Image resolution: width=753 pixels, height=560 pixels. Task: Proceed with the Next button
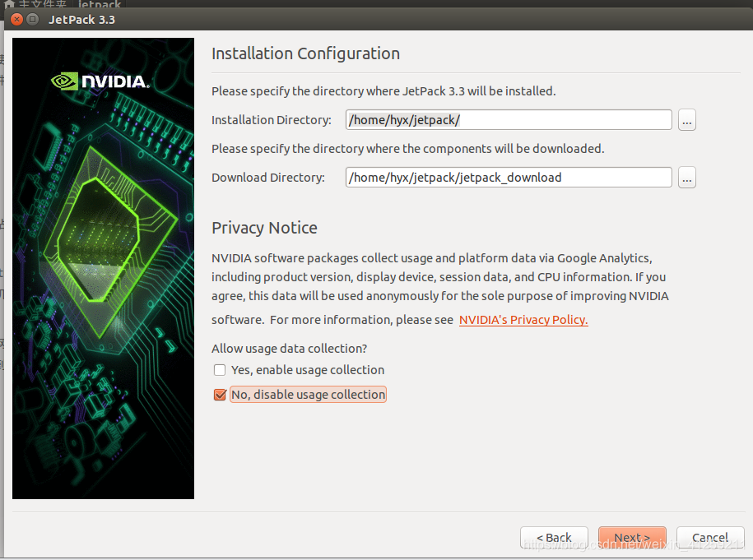click(631, 538)
